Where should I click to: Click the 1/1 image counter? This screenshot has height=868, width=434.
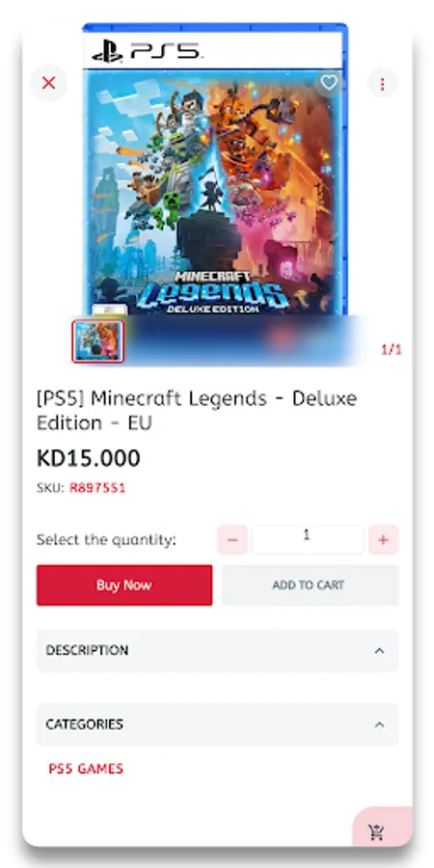click(392, 350)
